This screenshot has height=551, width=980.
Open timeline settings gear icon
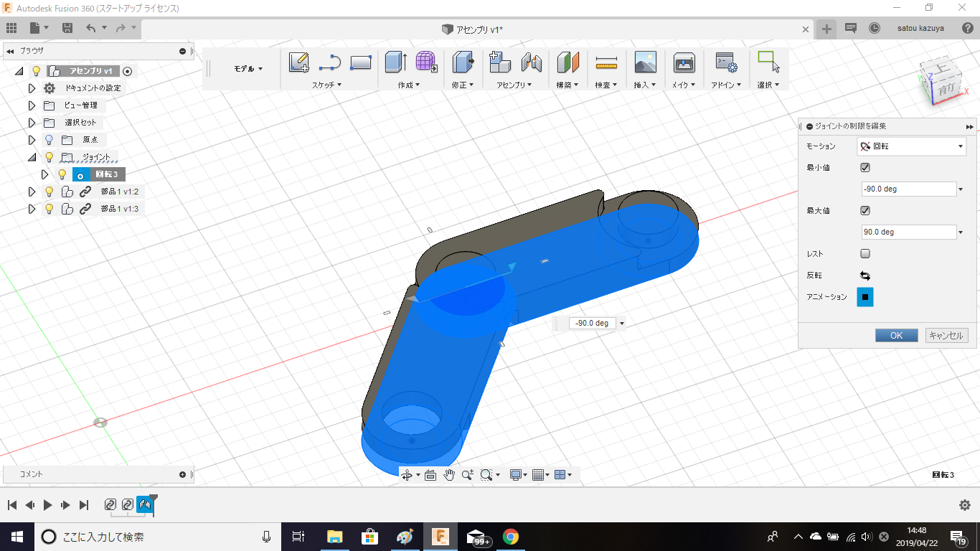965,505
